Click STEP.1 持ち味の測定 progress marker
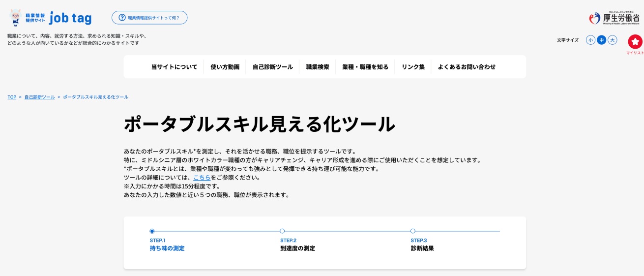This screenshot has height=276, width=644. click(152, 231)
